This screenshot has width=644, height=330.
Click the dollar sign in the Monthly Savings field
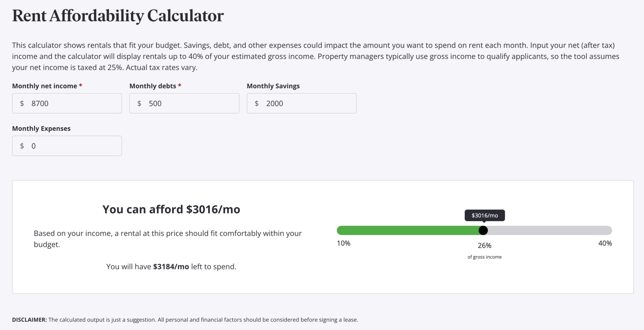[257, 103]
